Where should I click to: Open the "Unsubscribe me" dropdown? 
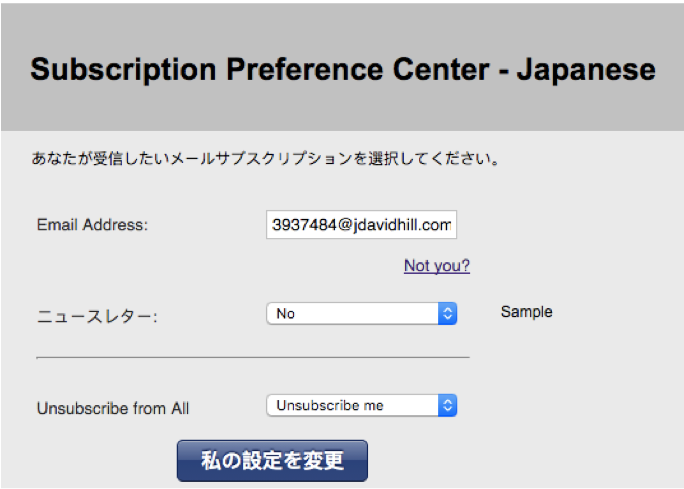[x=352, y=406]
